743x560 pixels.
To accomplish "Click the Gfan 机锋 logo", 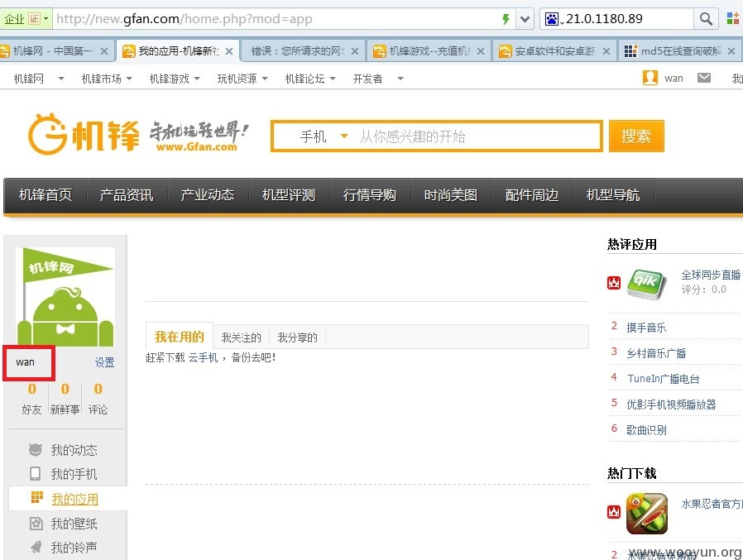I will [x=84, y=133].
